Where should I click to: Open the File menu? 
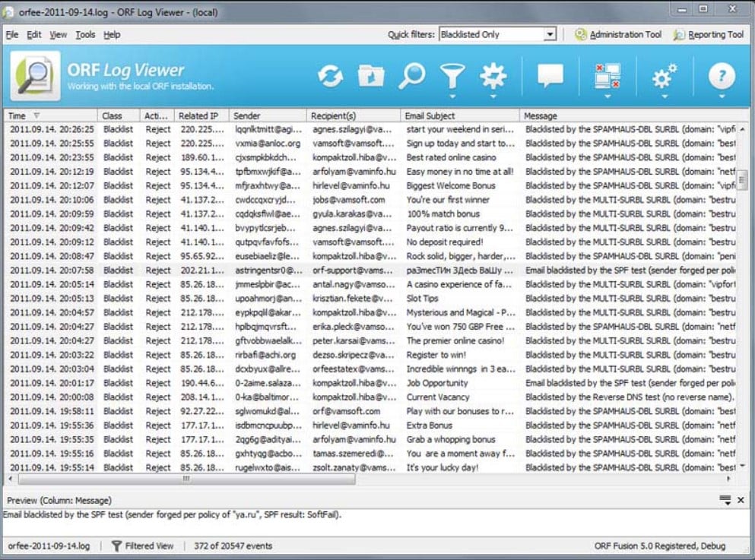coord(12,35)
